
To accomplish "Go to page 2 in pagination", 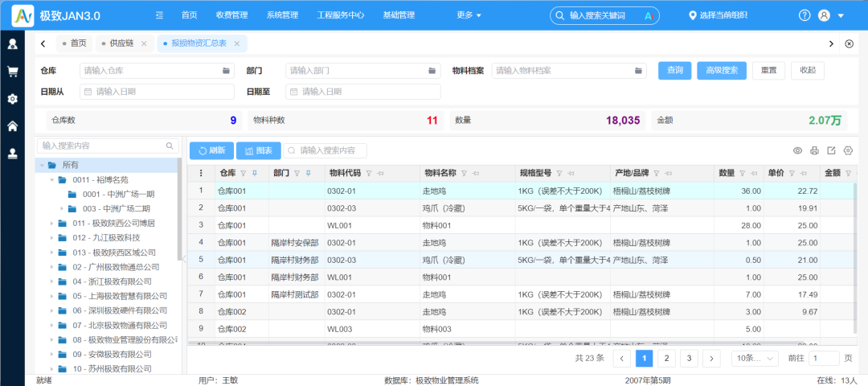I will (666, 359).
